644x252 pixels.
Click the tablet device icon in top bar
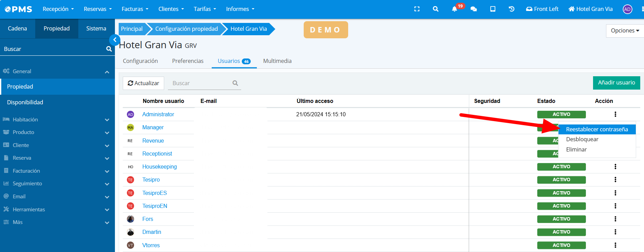[492, 9]
